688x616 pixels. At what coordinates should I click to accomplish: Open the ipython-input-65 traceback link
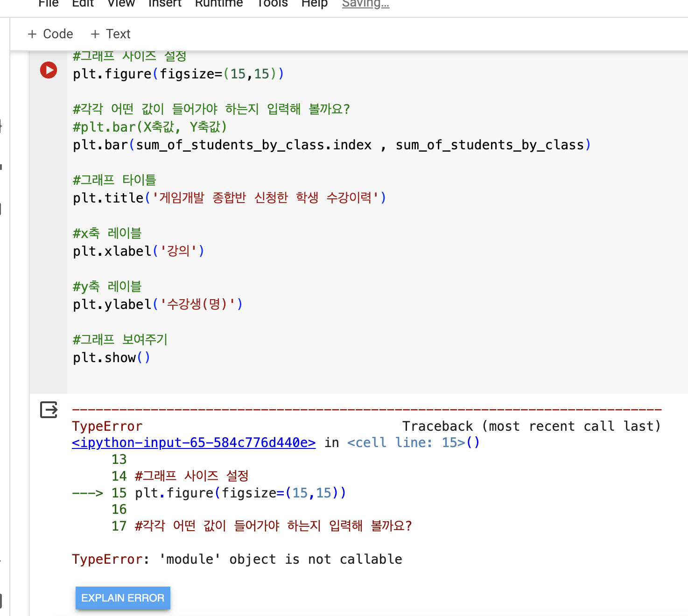[194, 442]
